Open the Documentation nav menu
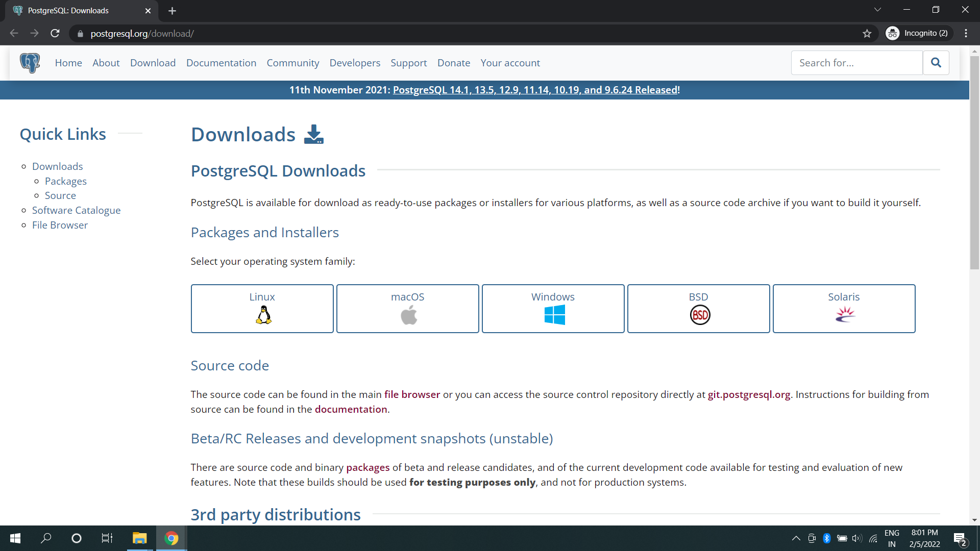The height and width of the screenshot is (551, 980). point(221,63)
